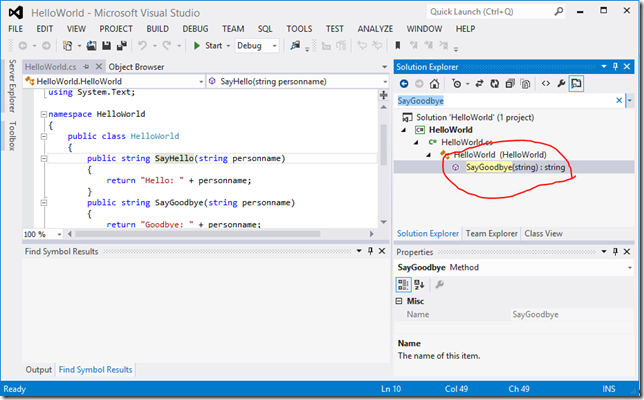Collapse the HelloWorld project node
Screen dimensions: 644x400
coord(404,130)
